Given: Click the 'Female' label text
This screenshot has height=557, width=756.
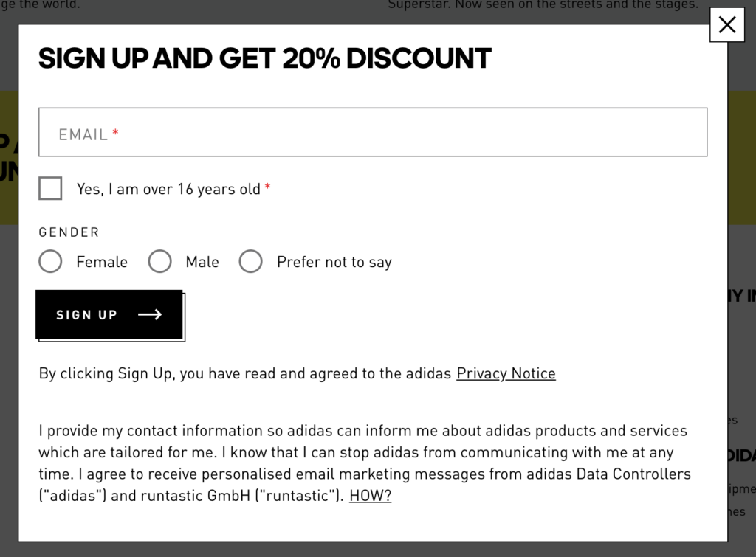Looking at the screenshot, I should coord(102,262).
